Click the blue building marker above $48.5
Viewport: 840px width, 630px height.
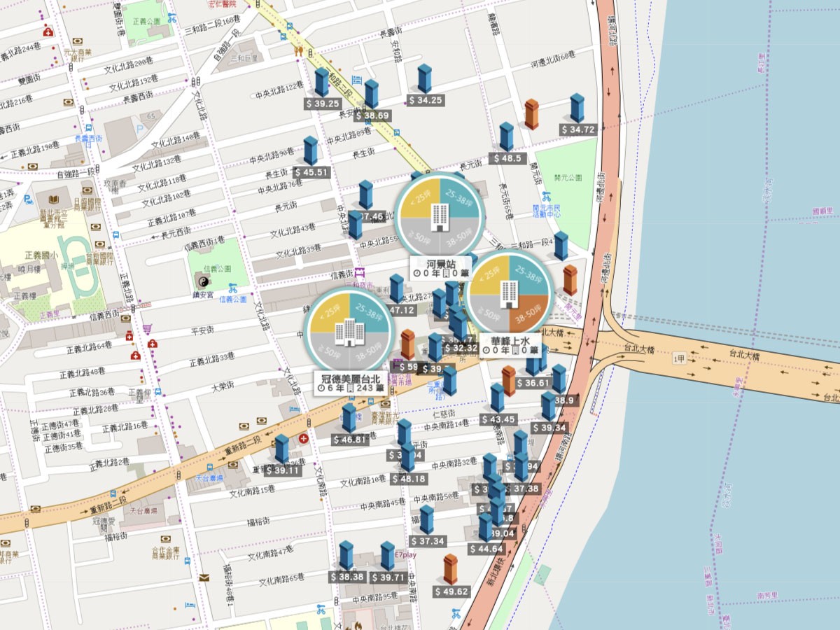point(507,136)
